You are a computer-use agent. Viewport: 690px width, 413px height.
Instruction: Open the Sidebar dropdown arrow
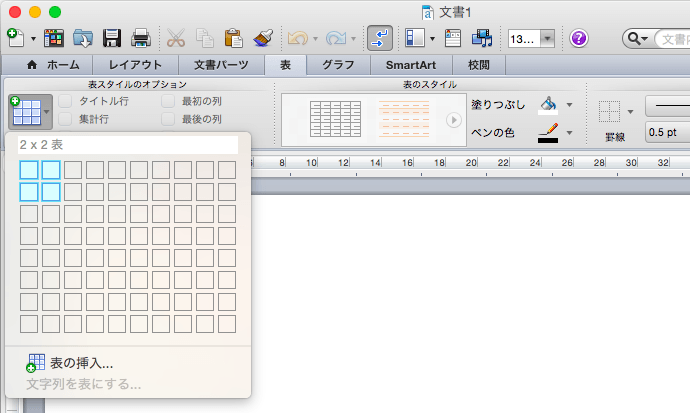coord(432,39)
